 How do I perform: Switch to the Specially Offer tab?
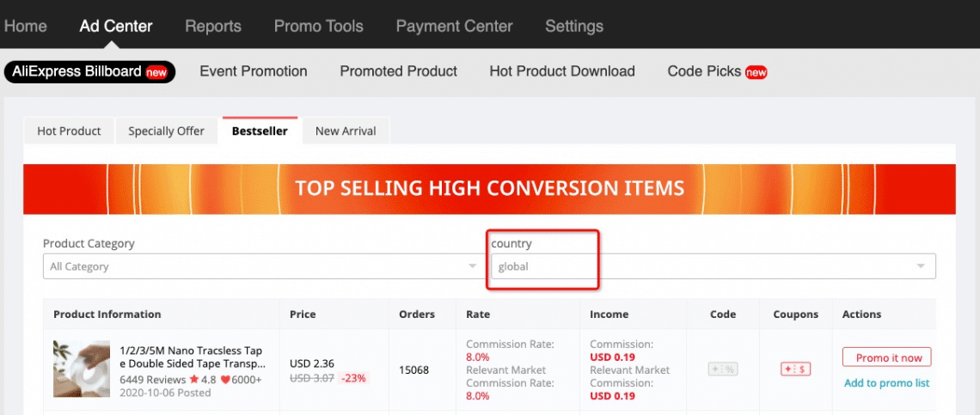pos(166,131)
